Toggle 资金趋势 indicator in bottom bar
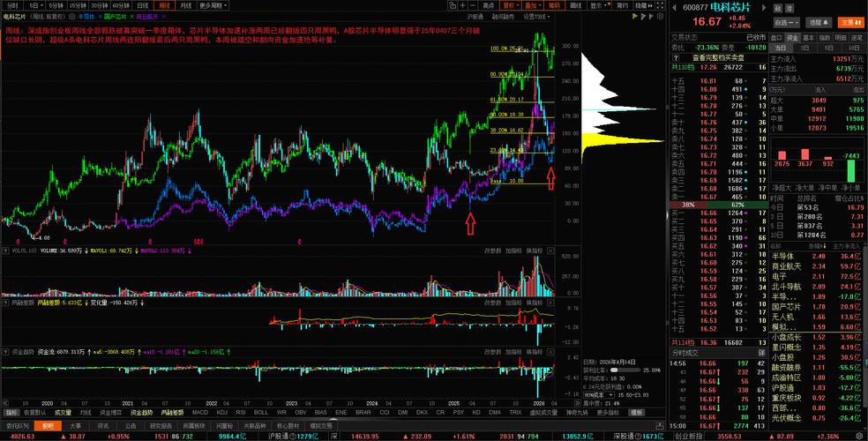 pyautogui.click(x=142, y=412)
